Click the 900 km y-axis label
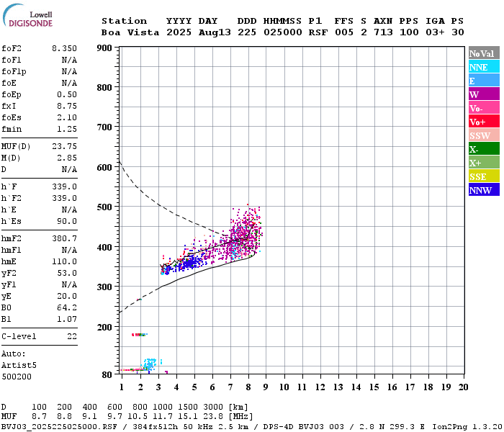This screenshot has height=432, width=504. 104,48
